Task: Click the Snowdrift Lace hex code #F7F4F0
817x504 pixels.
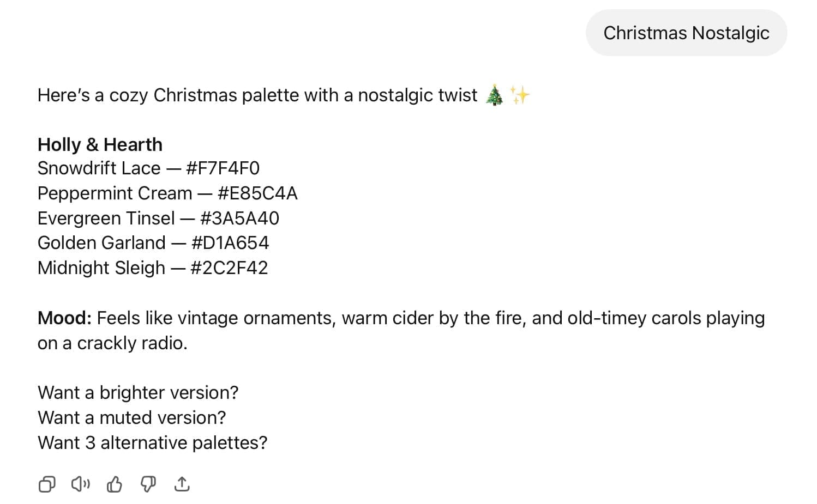Action: coord(223,168)
